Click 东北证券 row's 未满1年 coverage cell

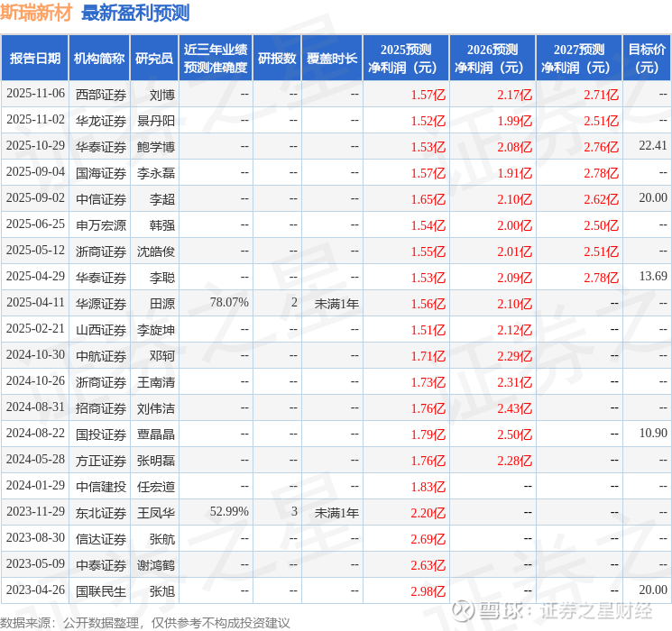336,512
